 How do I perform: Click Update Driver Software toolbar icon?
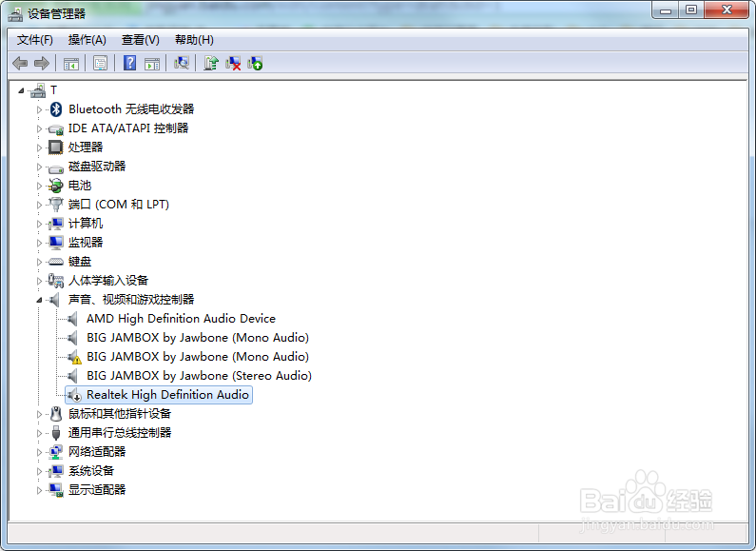pos(211,63)
